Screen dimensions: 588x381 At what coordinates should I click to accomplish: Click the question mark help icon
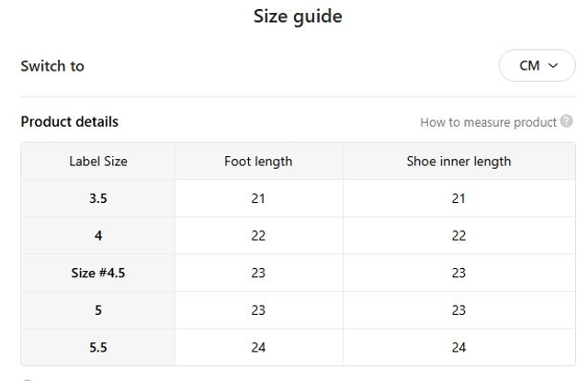coord(567,122)
